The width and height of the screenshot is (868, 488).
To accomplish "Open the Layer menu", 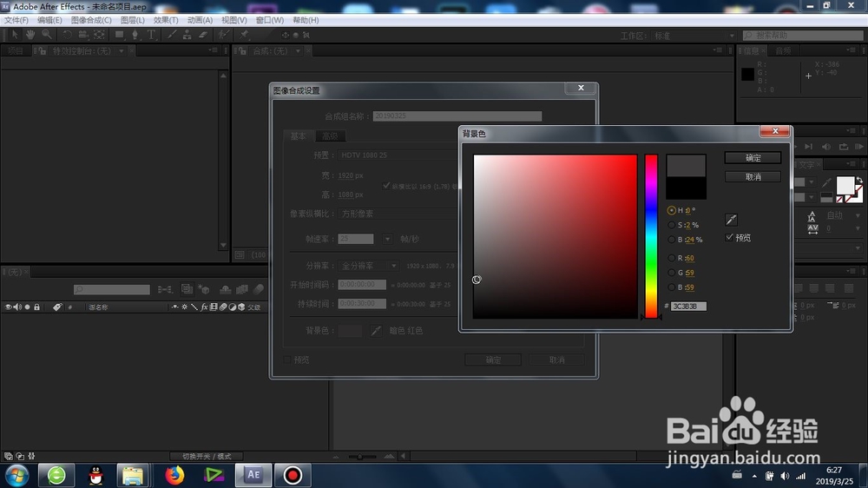I will click(132, 20).
